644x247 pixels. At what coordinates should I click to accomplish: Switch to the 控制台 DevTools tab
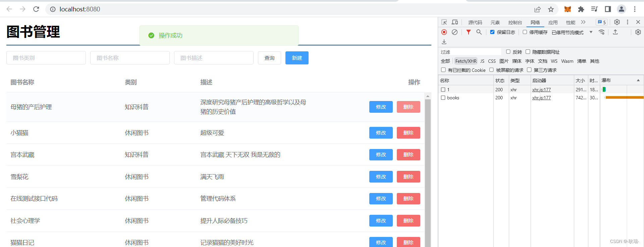pos(515,22)
